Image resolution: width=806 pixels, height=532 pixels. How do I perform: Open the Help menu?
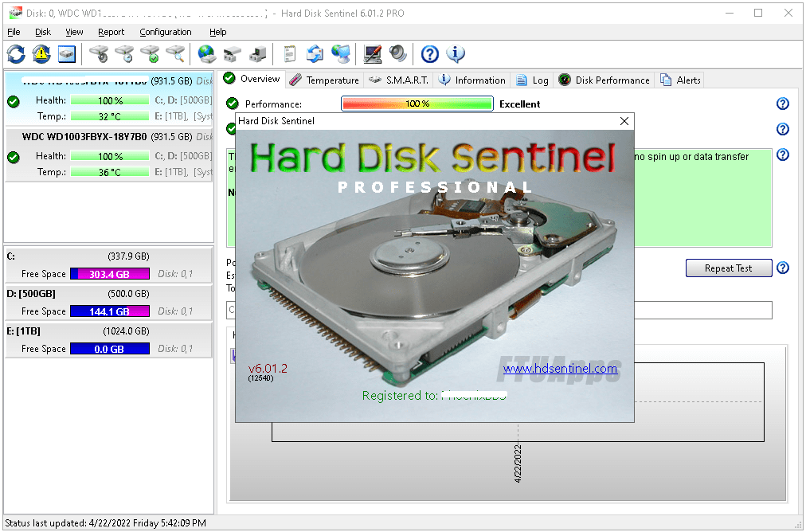(x=218, y=32)
